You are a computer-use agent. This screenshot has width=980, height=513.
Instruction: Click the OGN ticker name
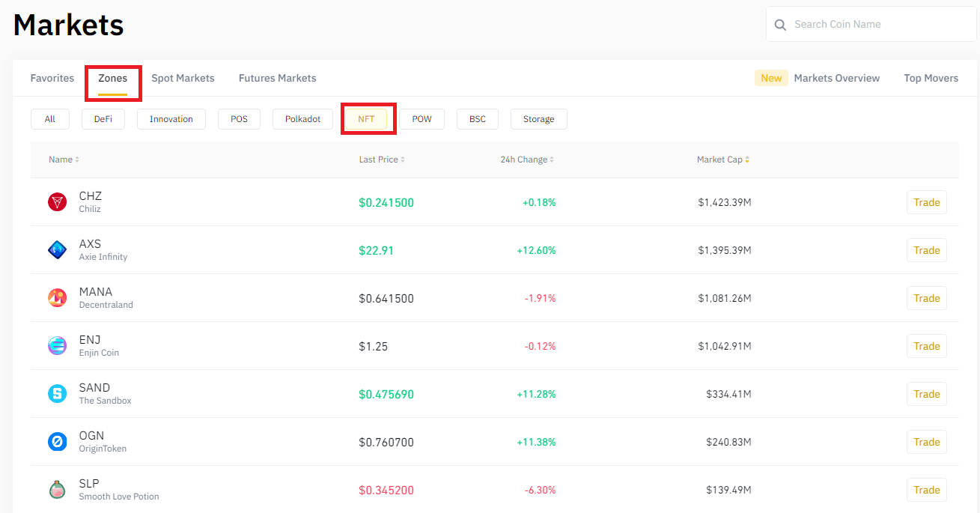tap(91, 436)
